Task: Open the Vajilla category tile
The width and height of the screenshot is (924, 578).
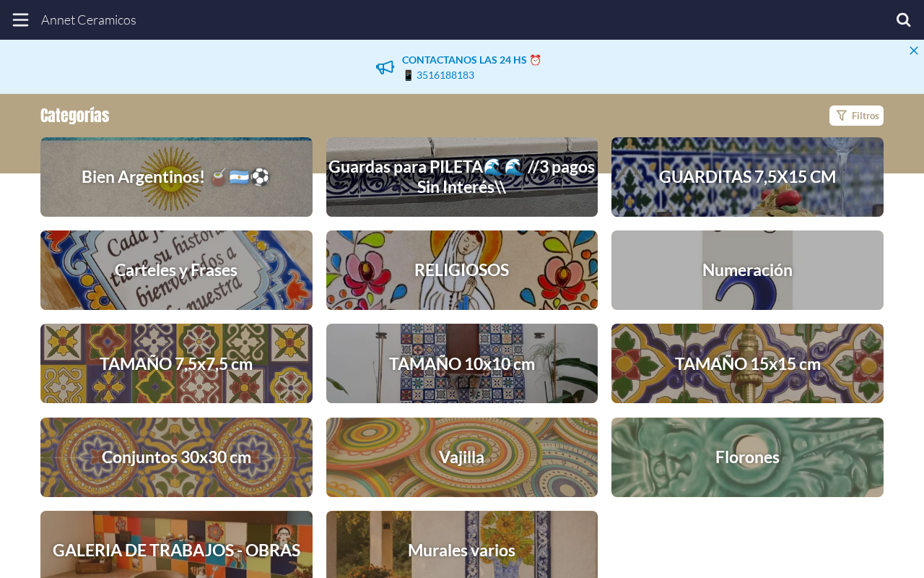Action: 462,457
